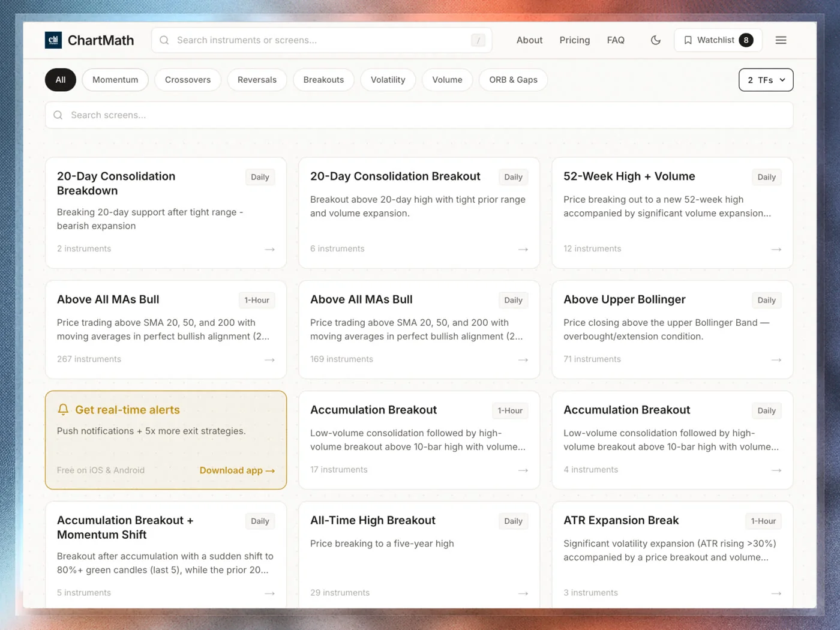Image resolution: width=840 pixels, height=630 pixels.
Task: Click the bell icon on alerts card
Action: (63, 410)
